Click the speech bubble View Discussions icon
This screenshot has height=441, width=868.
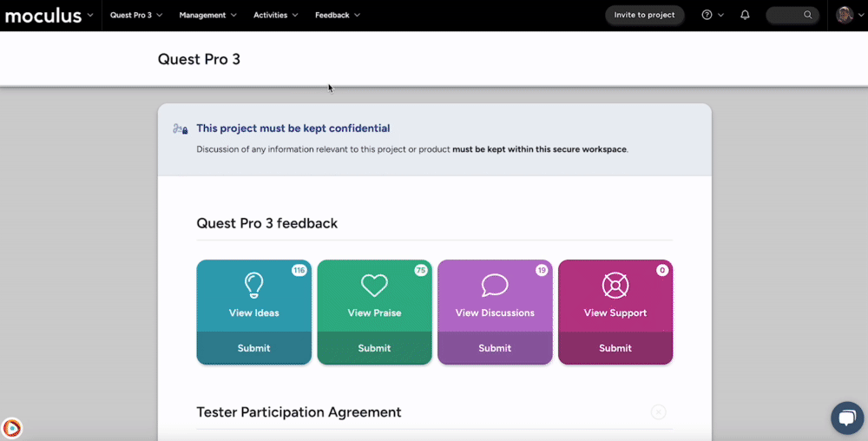click(x=495, y=285)
